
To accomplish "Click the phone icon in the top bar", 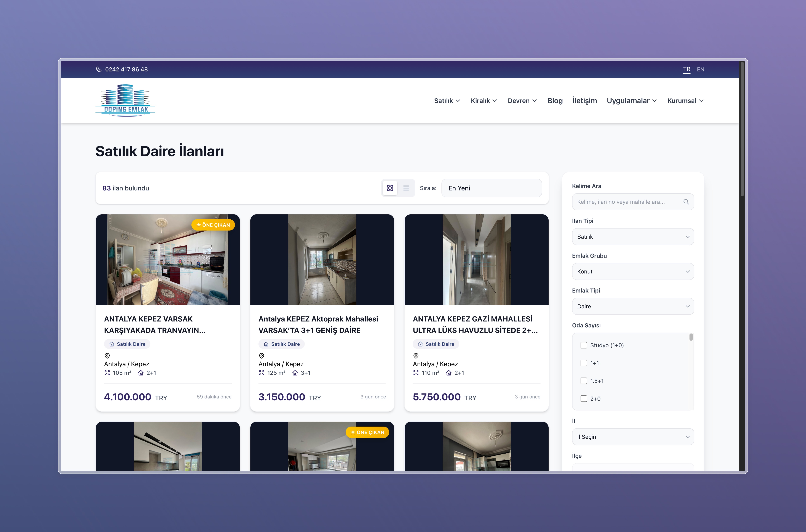I will [99, 69].
